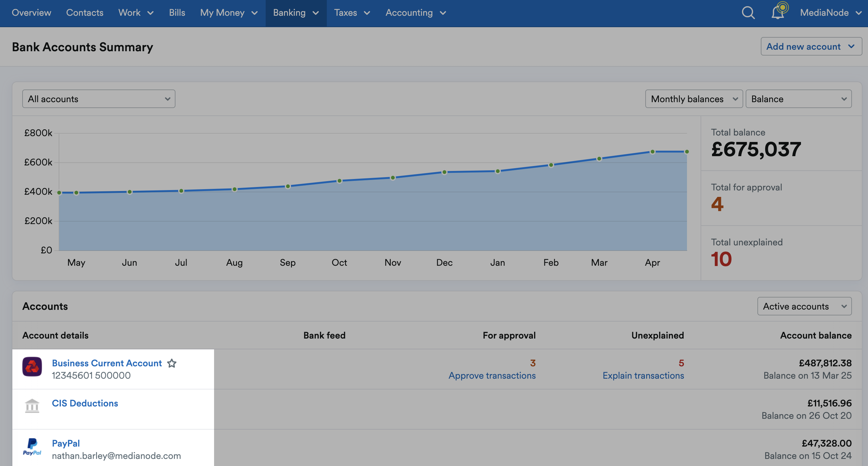Open the notifications bell
This screenshot has height=466, width=868.
point(778,13)
